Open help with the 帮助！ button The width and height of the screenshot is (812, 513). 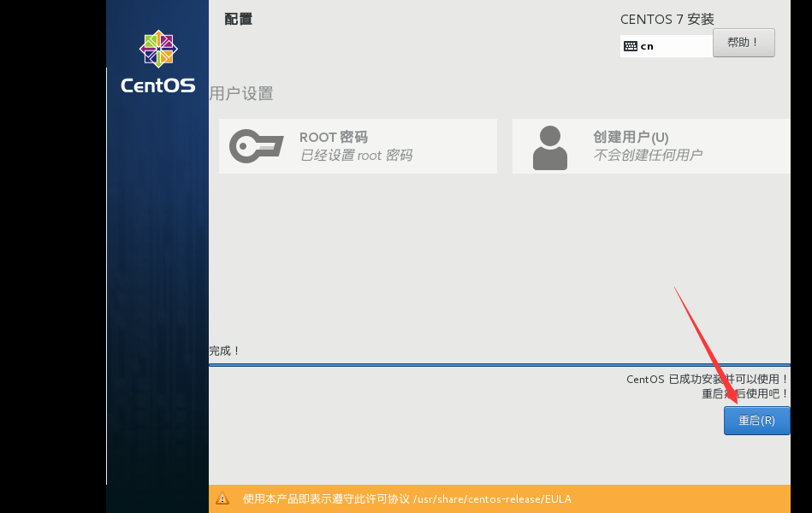744,43
